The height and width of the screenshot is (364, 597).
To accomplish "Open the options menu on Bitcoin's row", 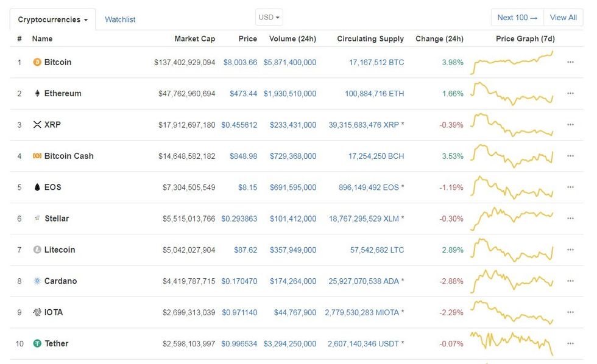I will (x=571, y=62).
